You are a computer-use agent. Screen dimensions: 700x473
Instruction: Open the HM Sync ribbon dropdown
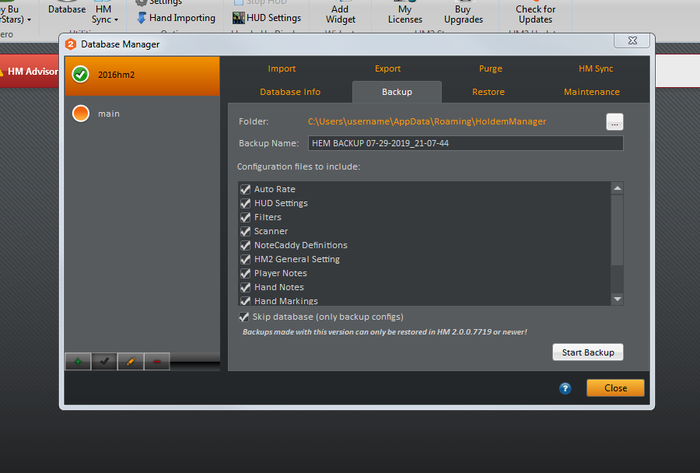tap(104, 14)
